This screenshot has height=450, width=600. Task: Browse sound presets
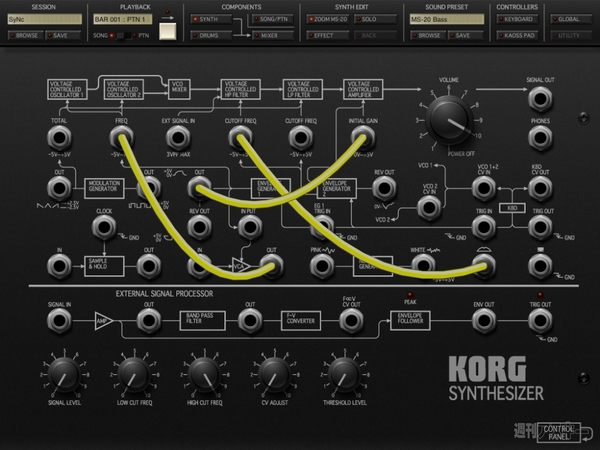[428, 36]
